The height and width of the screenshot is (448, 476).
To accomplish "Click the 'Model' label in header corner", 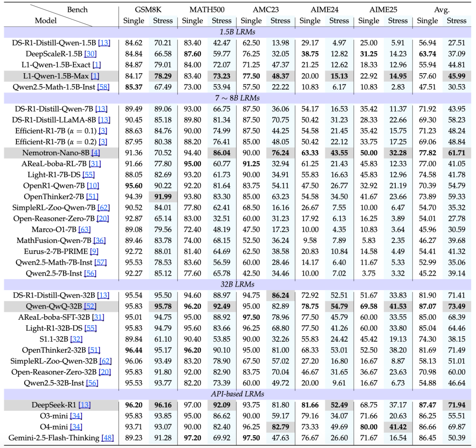I will (45, 21).
